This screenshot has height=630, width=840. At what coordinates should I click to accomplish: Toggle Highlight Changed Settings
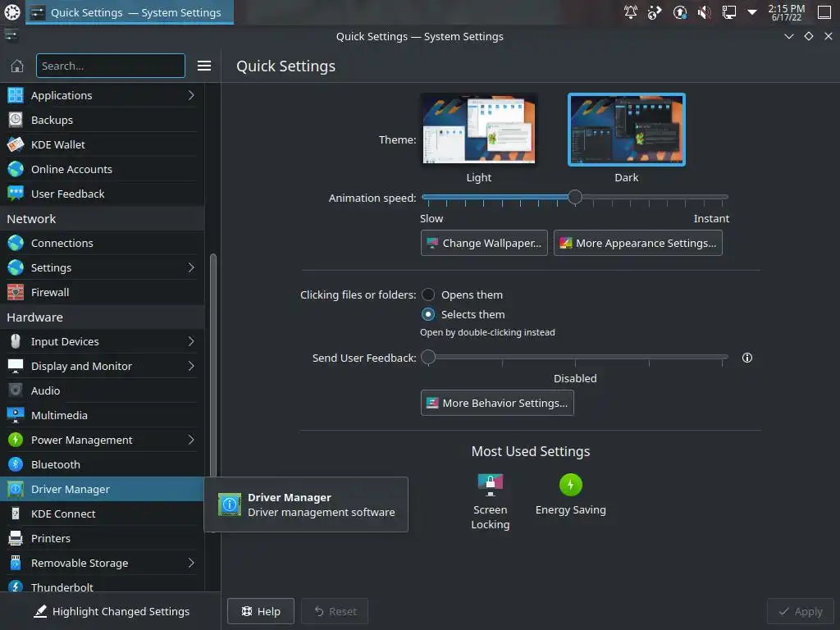(111, 611)
